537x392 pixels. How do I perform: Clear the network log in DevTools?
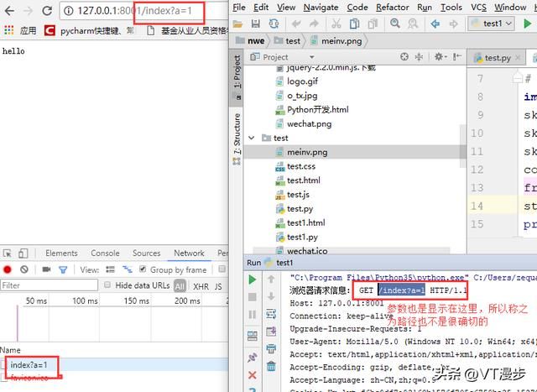coord(24,269)
